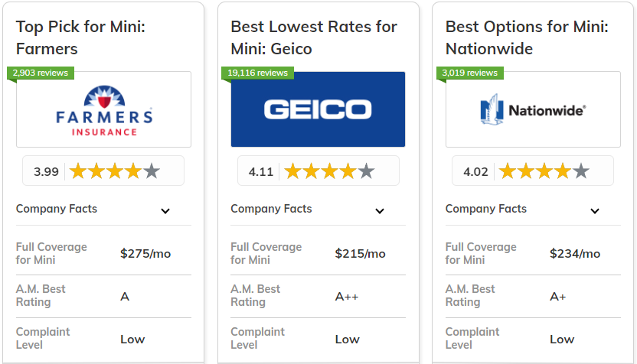The width and height of the screenshot is (637, 364).
Task: Expand Nationwide Company Facts chevron
Action: pos(594,211)
